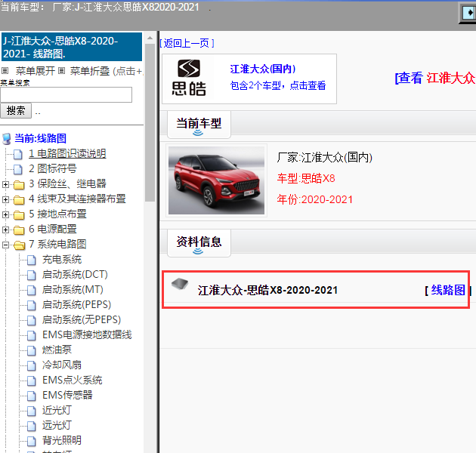Click page icon beside 燃油泵
This screenshot has height=453, width=476.
pyautogui.click(x=31, y=350)
